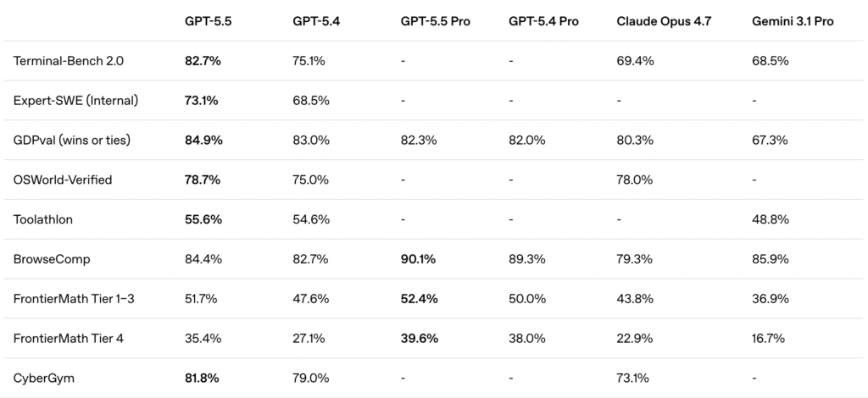The width and height of the screenshot is (868, 398).
Task: Click the bold 90.1% BrowseComp score
Action: coord(419,259)
